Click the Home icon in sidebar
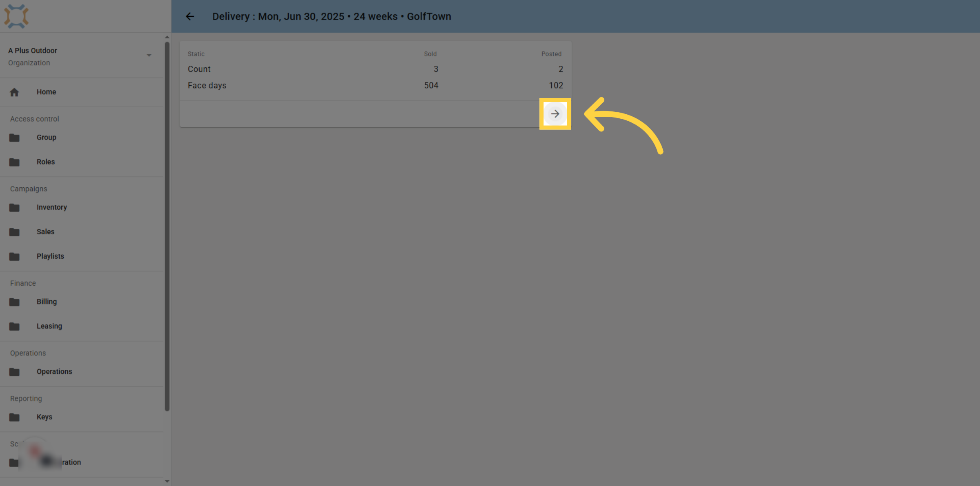980x486 pixels. (x=14, y=92)
